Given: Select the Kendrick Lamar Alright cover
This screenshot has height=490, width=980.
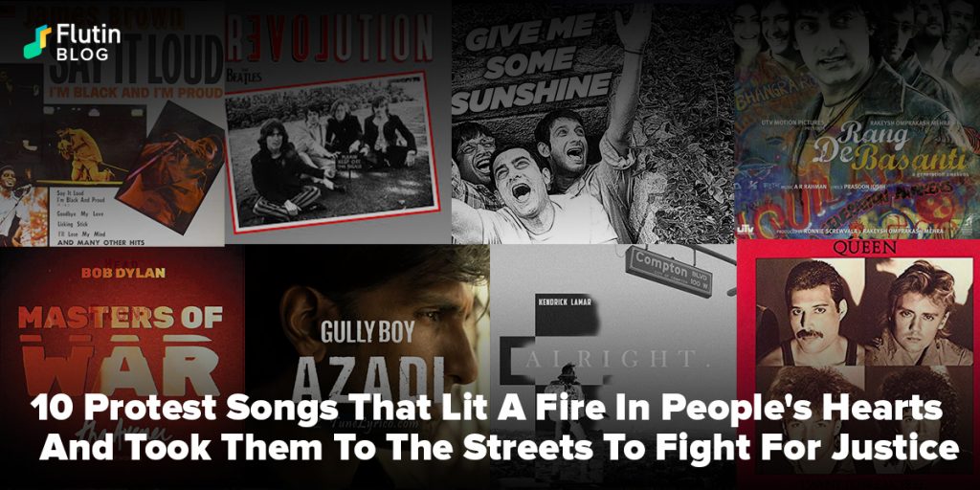Looking at the screenshot, I should click(613, 367).
